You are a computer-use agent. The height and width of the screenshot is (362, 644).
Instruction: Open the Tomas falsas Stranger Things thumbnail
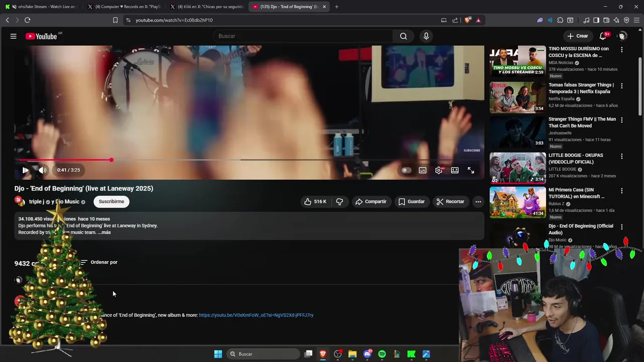click(x=518, y=98)
